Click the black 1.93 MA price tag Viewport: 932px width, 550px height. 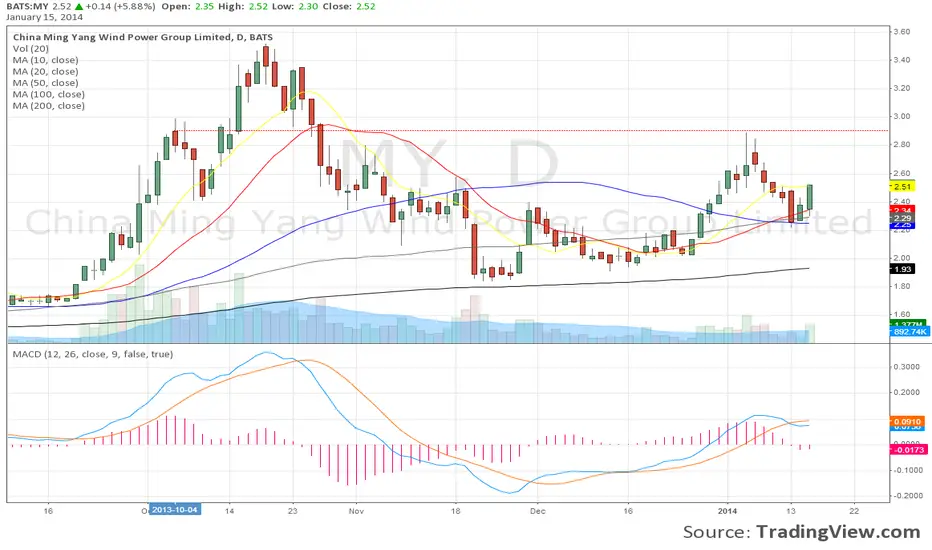pyautogui.click(x=902, y=269)
